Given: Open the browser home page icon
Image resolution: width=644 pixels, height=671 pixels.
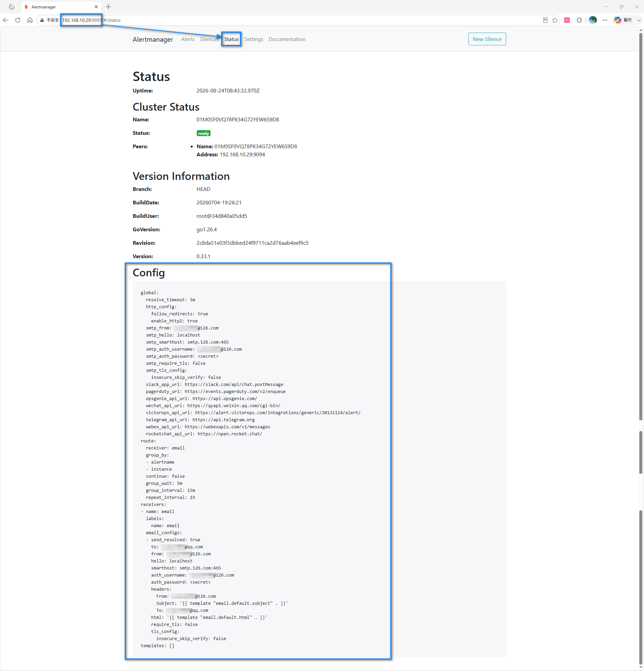Looking at the screenshot, I should 30,20.
